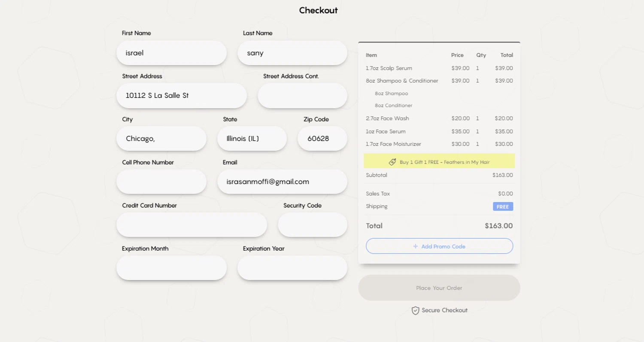The image size is (644, 342).
Task: Select the Credit Card Number field
Action: point(191,224)
